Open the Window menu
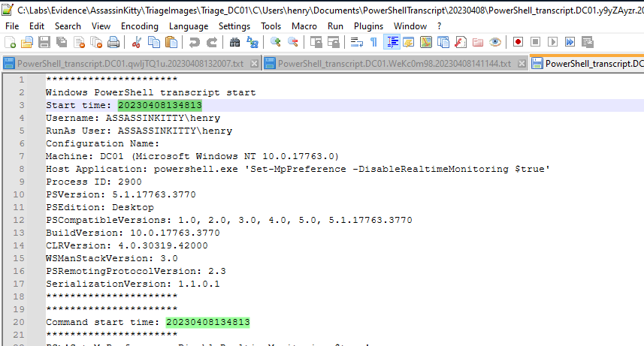Viewport: 644px width, 346px height. [410, 26]
